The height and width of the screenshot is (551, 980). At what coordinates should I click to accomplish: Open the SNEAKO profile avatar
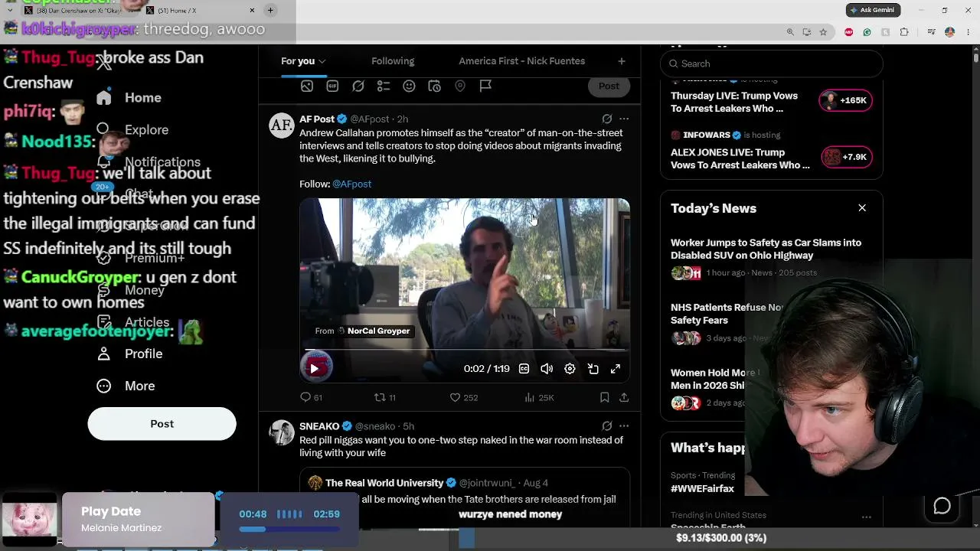coord(282,433)
